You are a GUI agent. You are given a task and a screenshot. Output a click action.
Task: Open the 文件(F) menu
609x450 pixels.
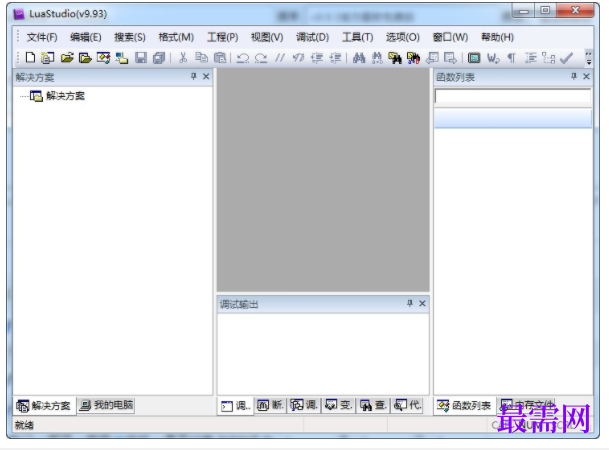42,37
